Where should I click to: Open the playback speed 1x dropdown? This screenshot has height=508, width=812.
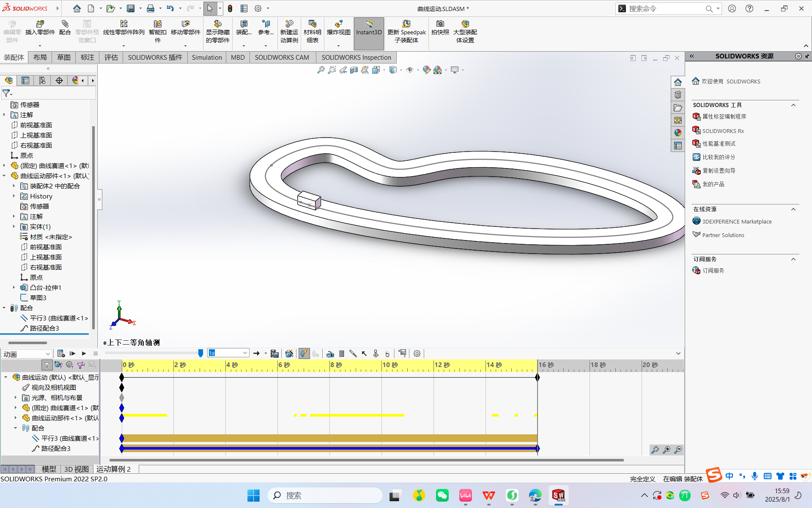[244, 352]
